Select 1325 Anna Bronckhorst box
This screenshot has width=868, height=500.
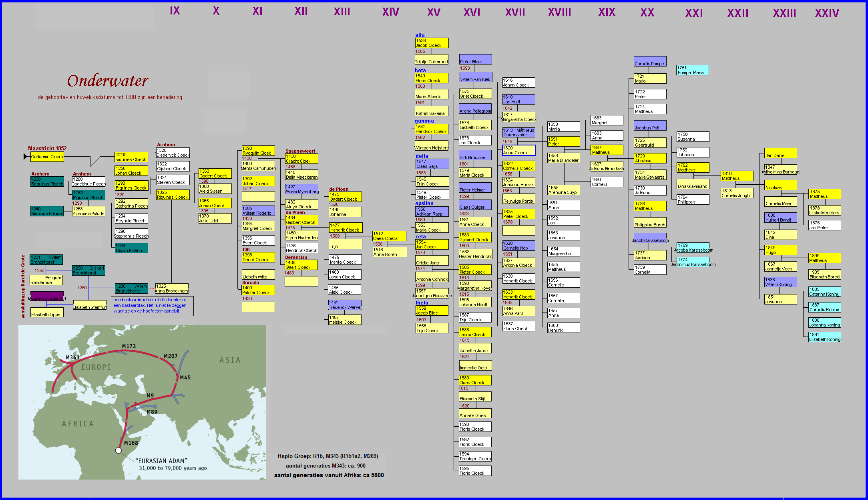point(172,288)
